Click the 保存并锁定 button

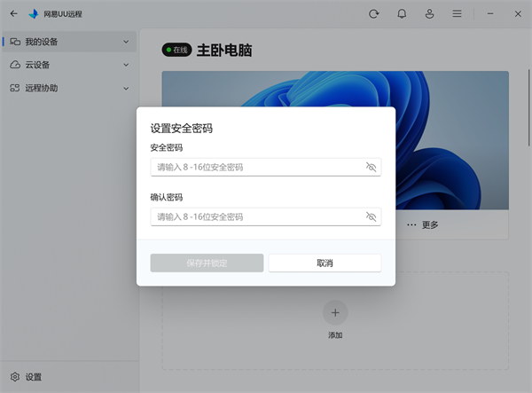pyautogui.click(x=207, y=263)
